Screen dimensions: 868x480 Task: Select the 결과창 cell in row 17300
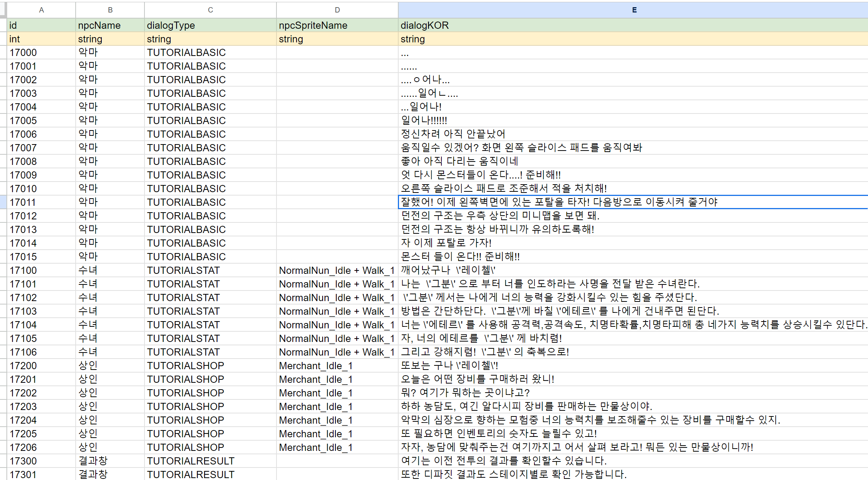[93, 461]
